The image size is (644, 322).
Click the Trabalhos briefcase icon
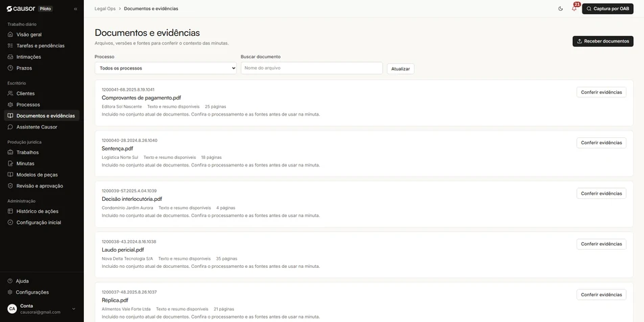[10, 152]
